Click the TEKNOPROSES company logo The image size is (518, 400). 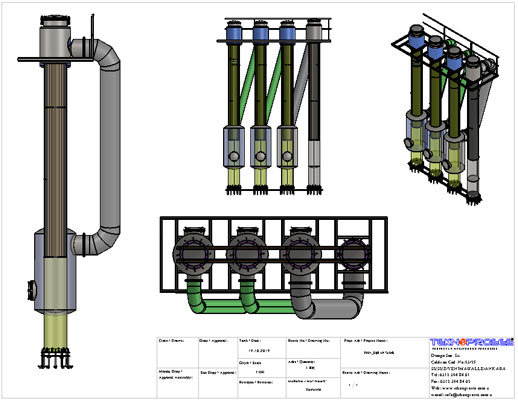click(x=471, y=343)
